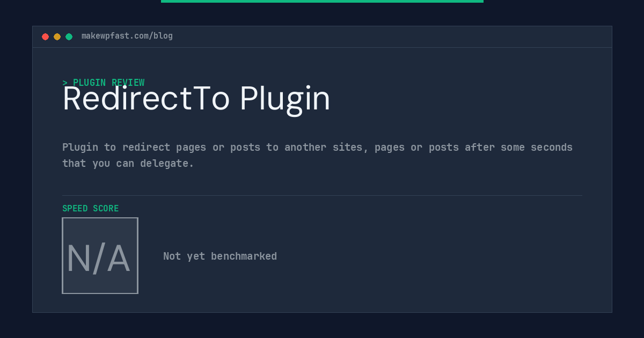
Task: Select the makewpfast.com/blog address text
Action: point(127,36)
